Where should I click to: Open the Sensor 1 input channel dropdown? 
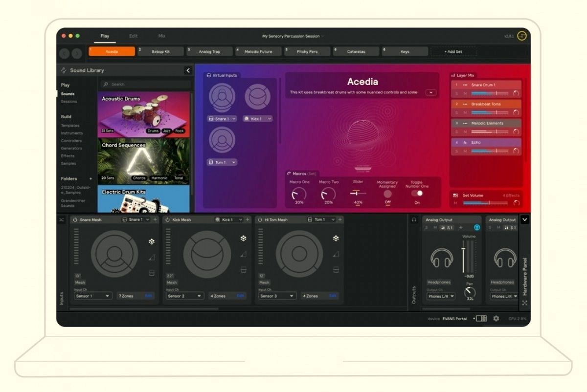tap(93, 296)
